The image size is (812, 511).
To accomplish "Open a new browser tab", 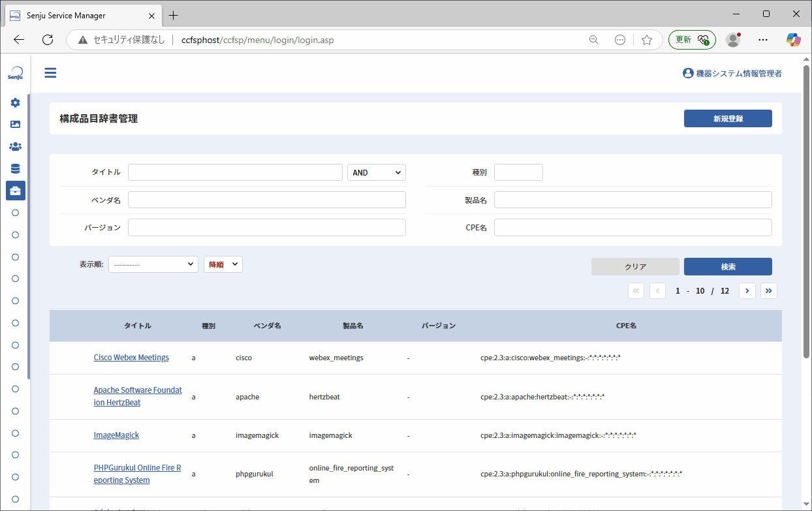I will point(173,15).
